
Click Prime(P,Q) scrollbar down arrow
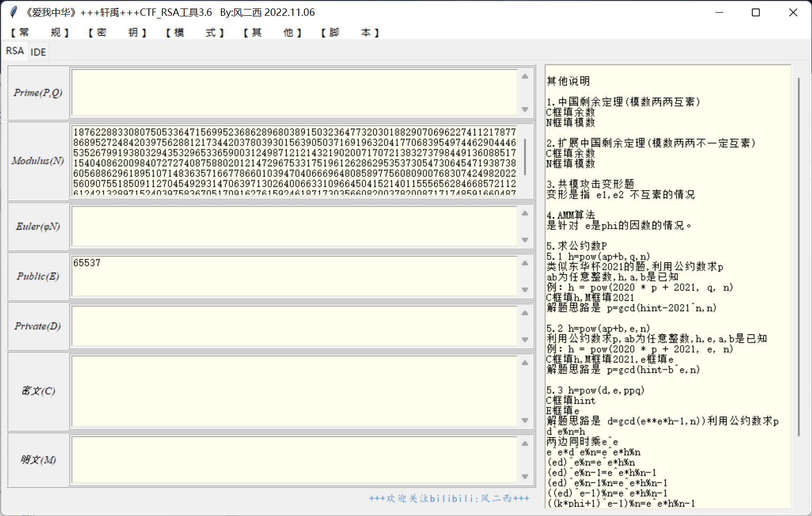click(x=525, y=109)
